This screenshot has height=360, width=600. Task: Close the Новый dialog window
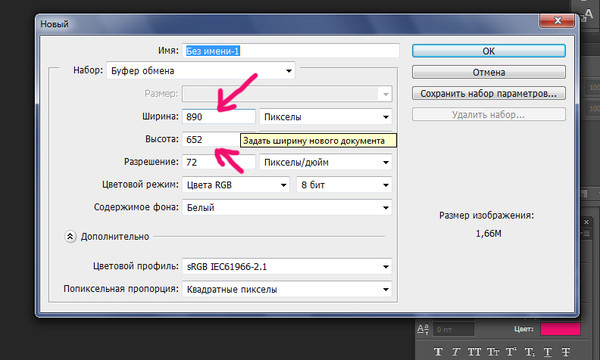pos(557,21)
